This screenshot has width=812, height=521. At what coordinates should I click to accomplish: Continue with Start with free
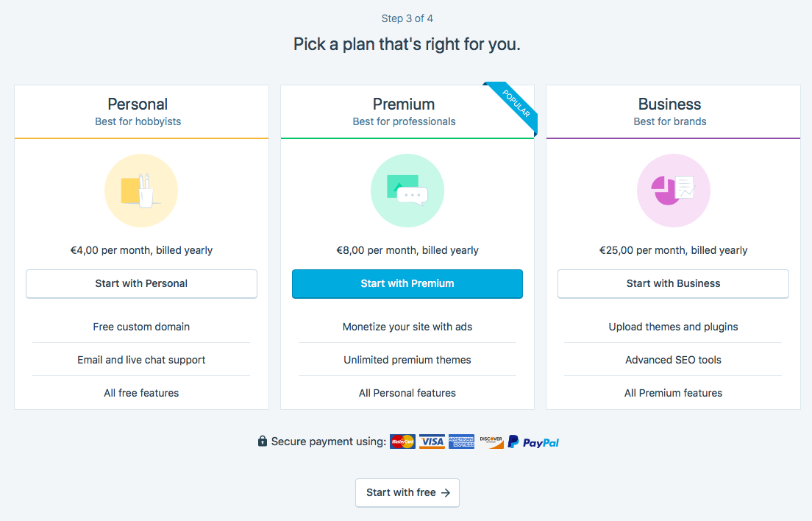[x=407, y=492]
